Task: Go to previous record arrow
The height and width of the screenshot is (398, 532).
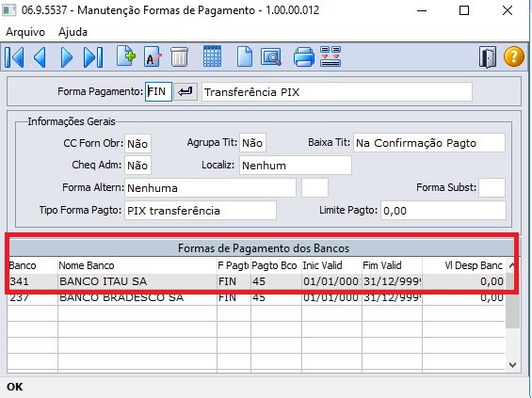Action: (40, 57)
